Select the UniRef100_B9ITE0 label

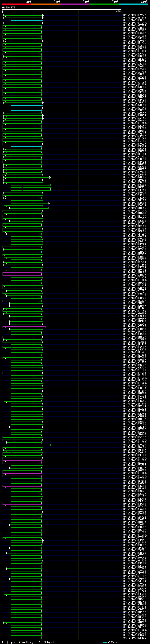(x=135, y=51)
